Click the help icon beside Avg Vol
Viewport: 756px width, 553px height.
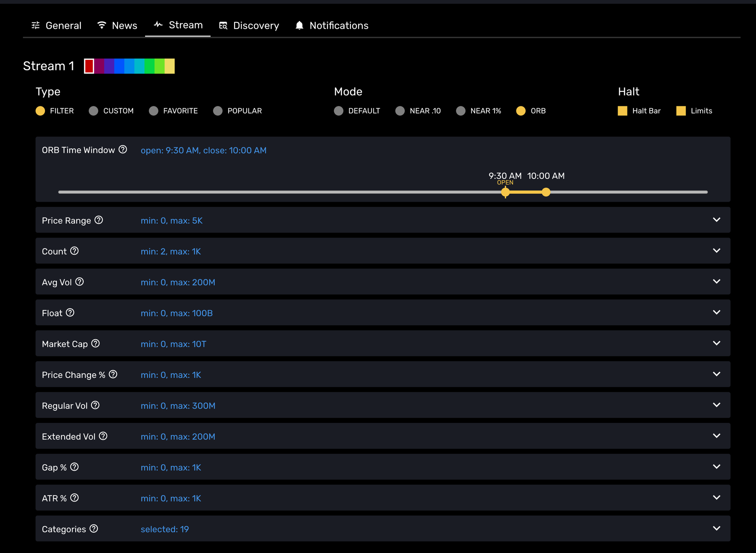79,281
